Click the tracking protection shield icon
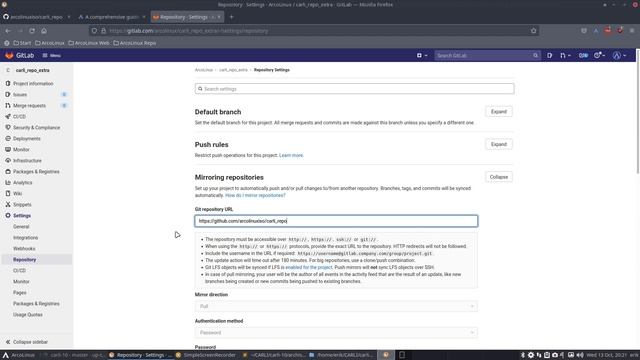640x360 pixels. [94, 31]
